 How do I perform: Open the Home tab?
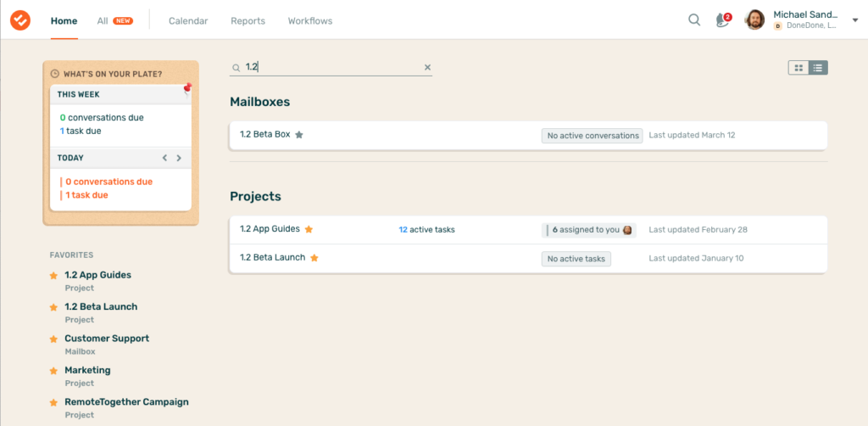click(64, 21)
